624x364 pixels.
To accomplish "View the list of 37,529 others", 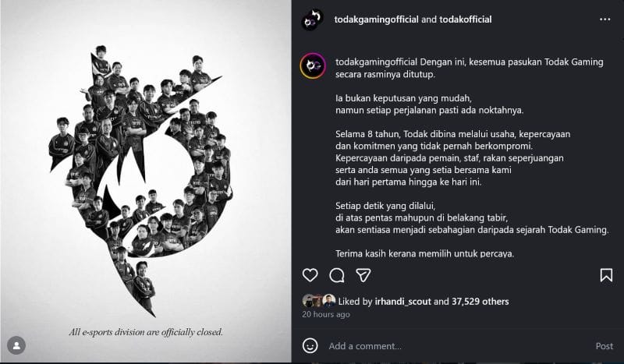I will [x=481, y=302].
